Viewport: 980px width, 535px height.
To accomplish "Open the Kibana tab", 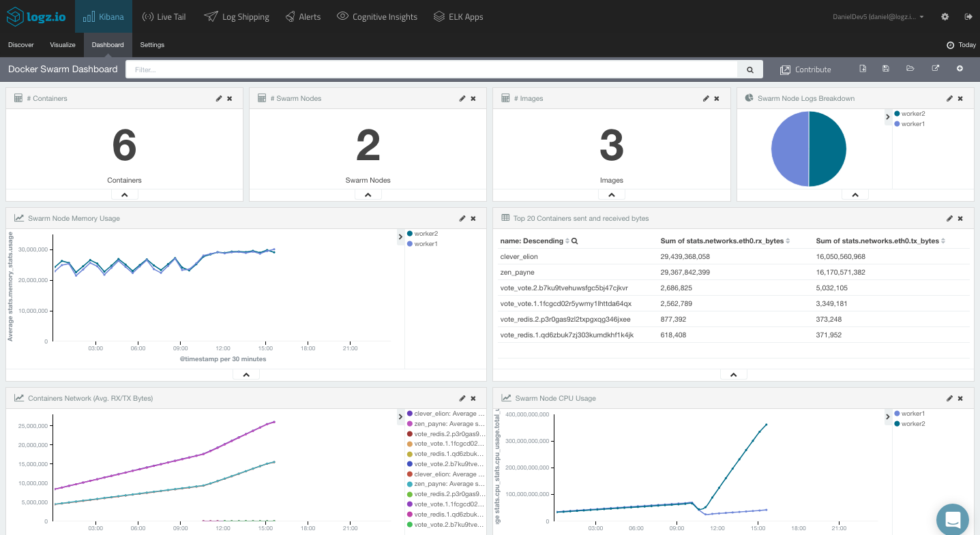I will [104, 16].
